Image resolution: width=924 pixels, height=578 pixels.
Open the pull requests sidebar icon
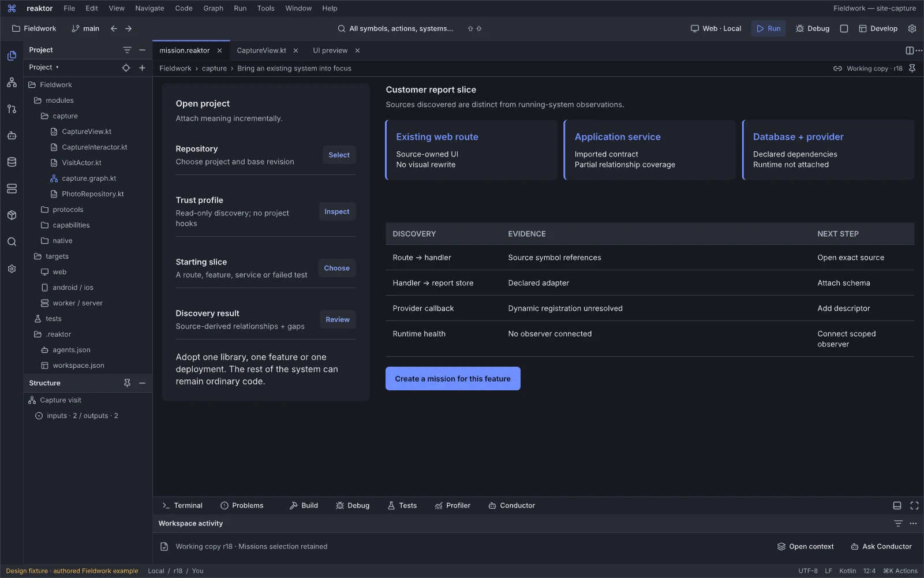(12, 109)
